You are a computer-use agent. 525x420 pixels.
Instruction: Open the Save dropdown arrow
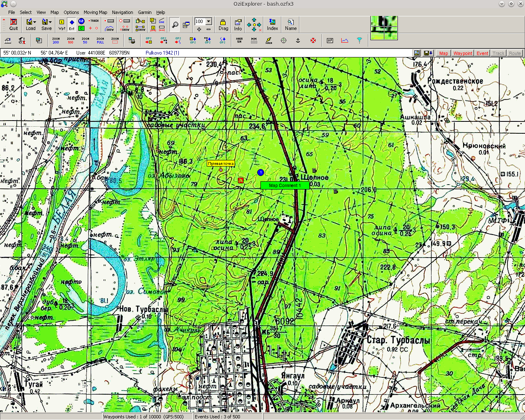(x=50, y=22)
